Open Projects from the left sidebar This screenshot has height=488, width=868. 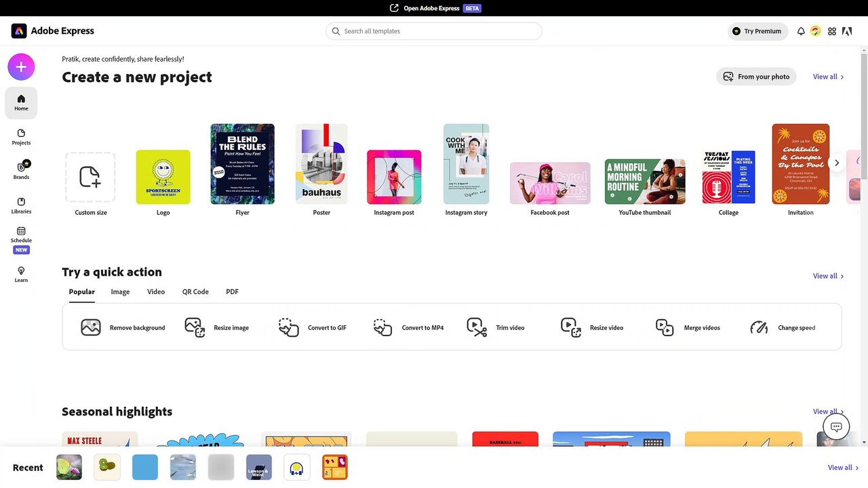tap(21, 137)
